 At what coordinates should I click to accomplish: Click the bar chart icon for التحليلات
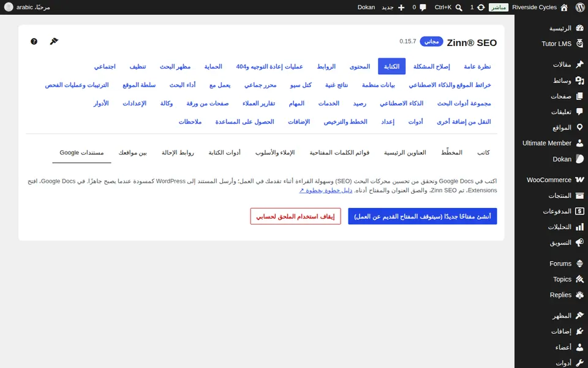pyautogui.click(x=580, y=227)
